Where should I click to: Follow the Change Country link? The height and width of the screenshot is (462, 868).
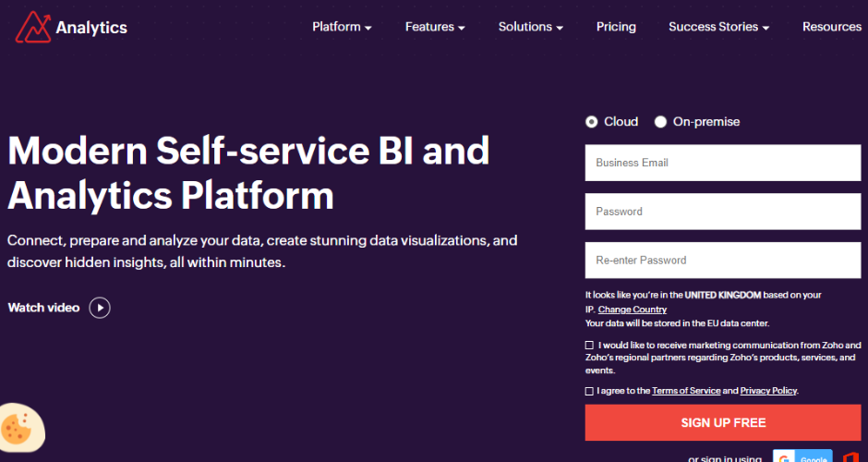[633, 310]
